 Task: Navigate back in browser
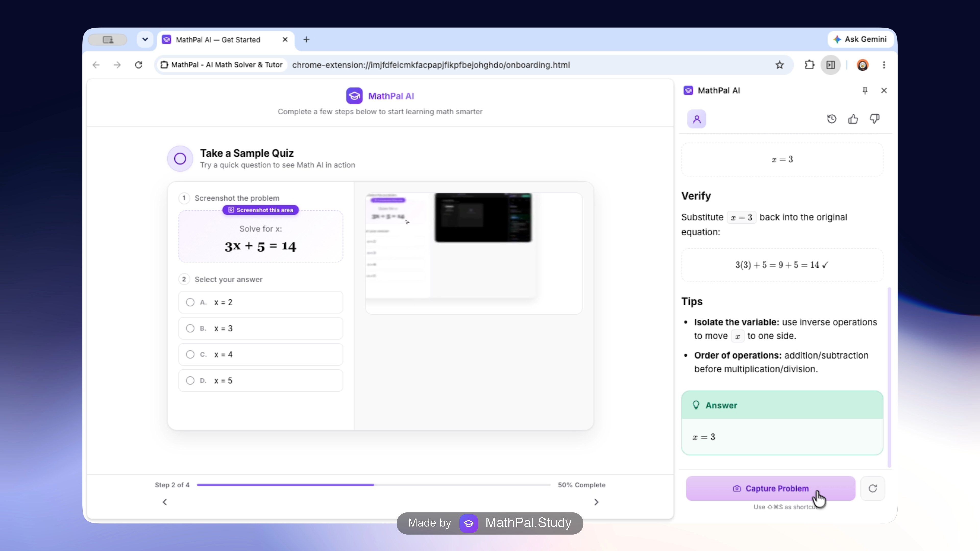click(x=96, y=65)
